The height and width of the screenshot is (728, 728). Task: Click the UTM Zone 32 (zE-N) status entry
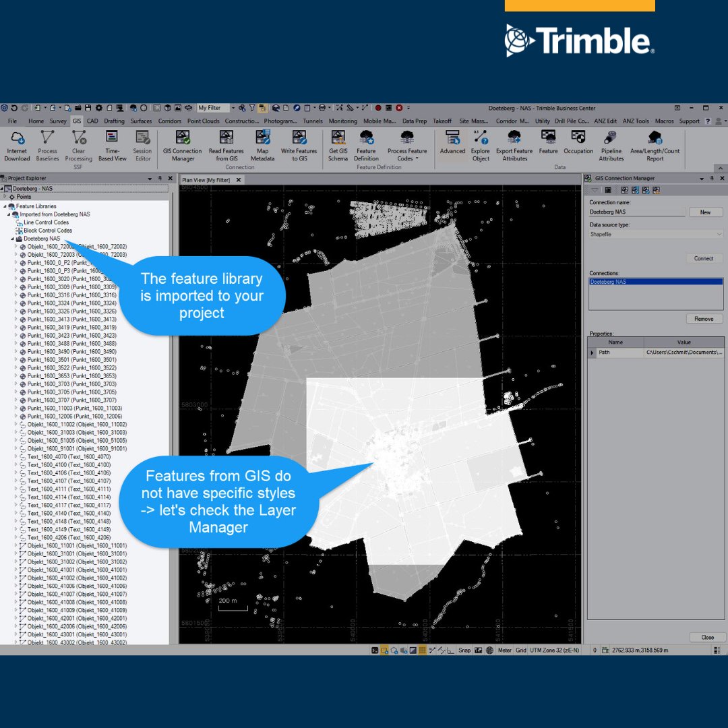(x=554, y=650)
